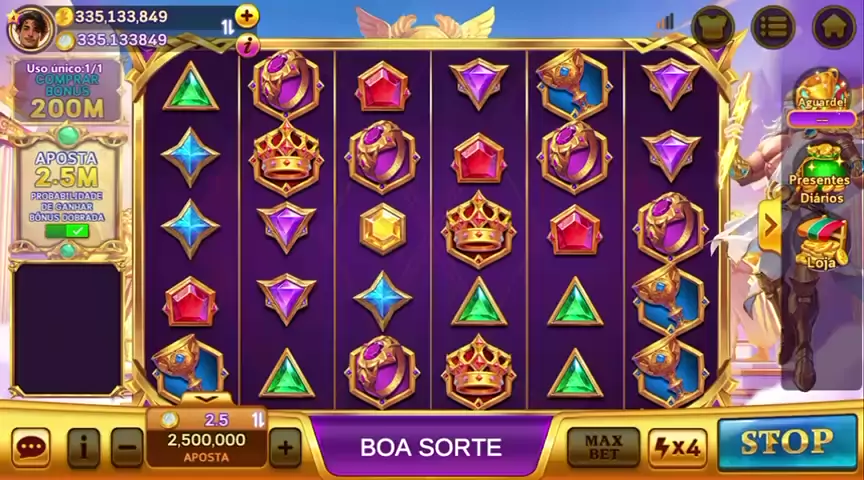Click the STOP spin button
Viewport: 864px width, 480px height.
(x=787, y=443)
